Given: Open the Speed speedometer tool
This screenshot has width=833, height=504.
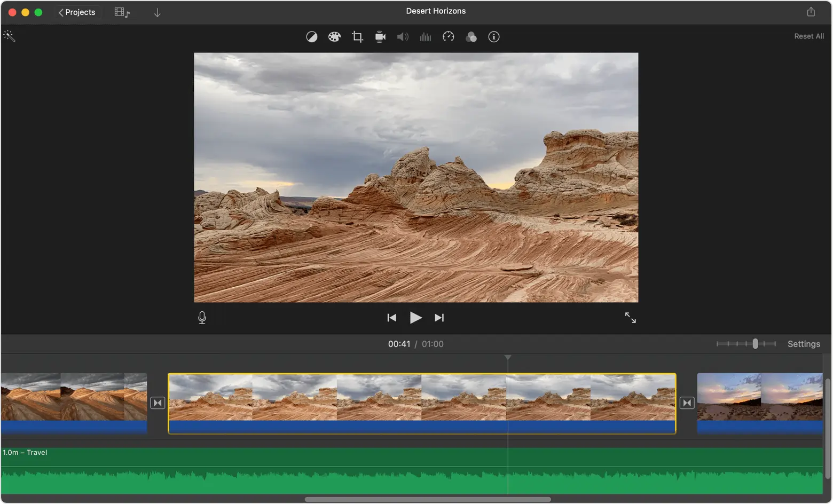Looking at the screenshot, I should (448, 36).
